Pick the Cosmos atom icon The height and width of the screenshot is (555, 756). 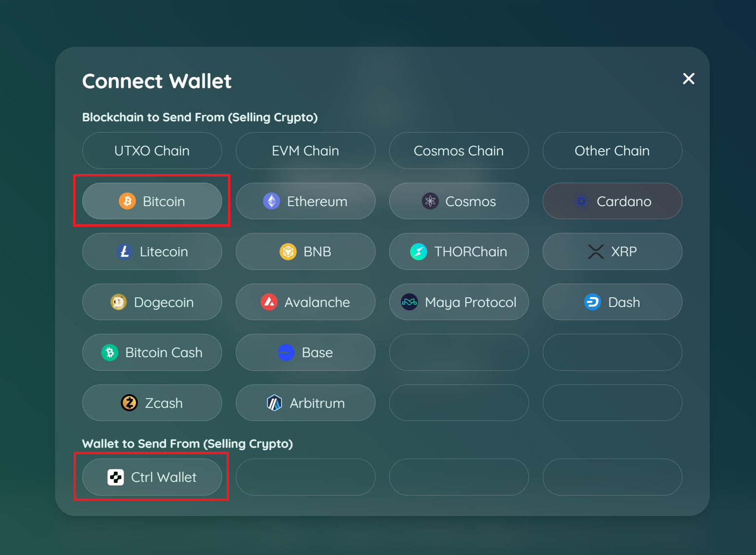coord(430,201)
